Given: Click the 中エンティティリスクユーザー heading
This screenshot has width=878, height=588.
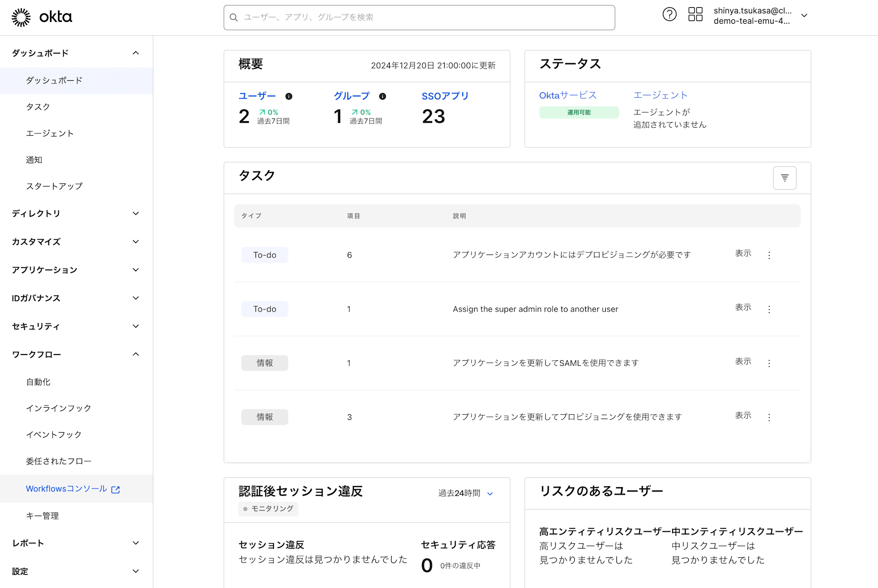Looking at the screenshot, I should point(737,532).
